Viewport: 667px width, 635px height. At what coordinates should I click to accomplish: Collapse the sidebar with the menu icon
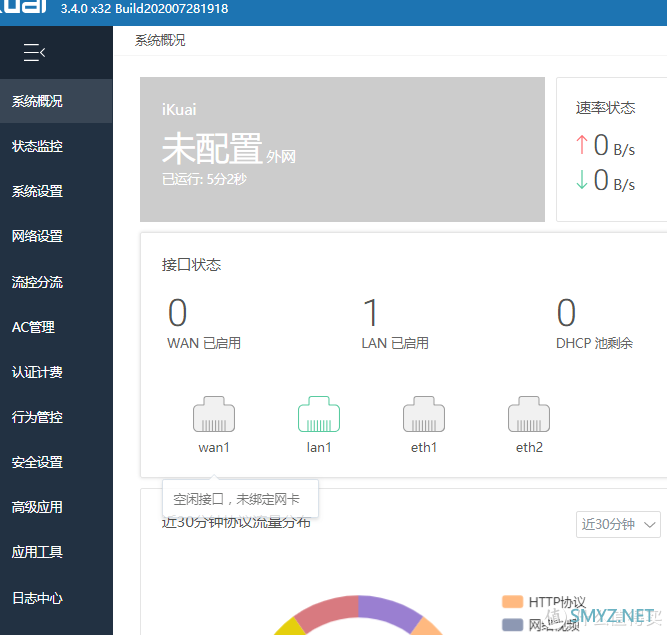click(34, 52)
